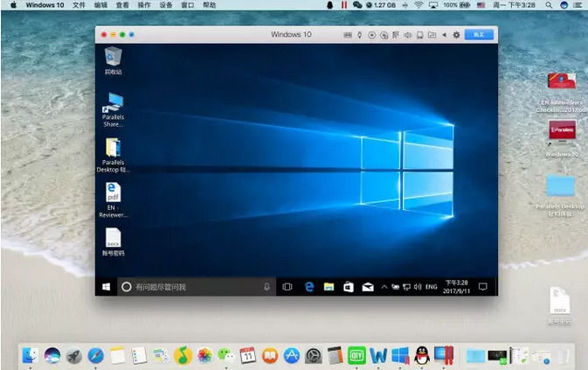Click the USB device icon in Parallels toolbar

click(360, 35)
